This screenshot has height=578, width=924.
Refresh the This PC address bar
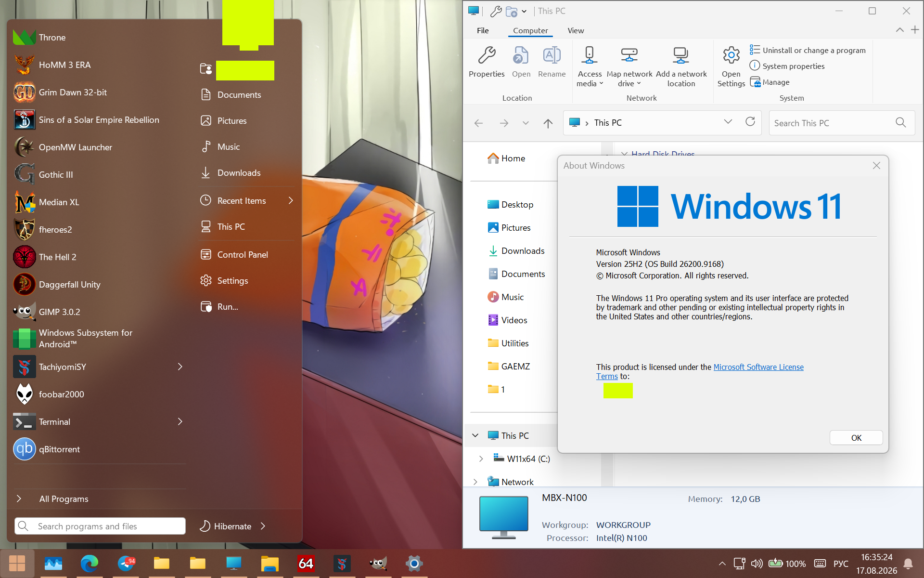click(750, 122)
